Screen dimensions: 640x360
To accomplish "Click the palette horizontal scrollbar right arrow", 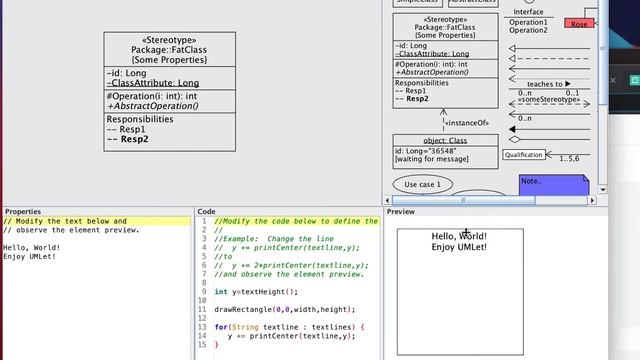I will click(592, 200).
